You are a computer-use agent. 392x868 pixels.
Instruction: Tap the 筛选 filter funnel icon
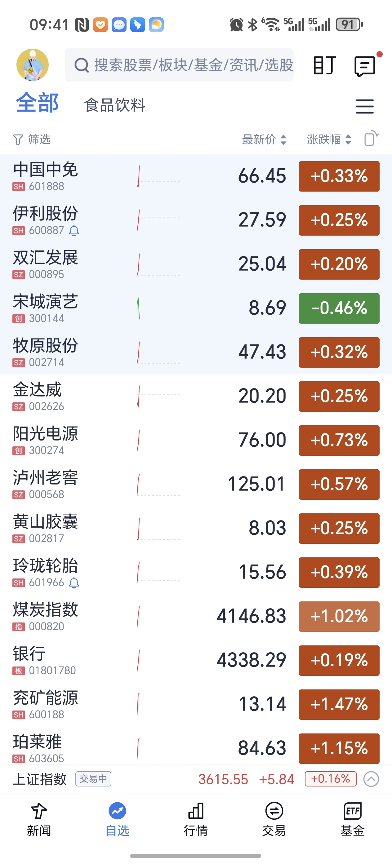coord(18,139)
